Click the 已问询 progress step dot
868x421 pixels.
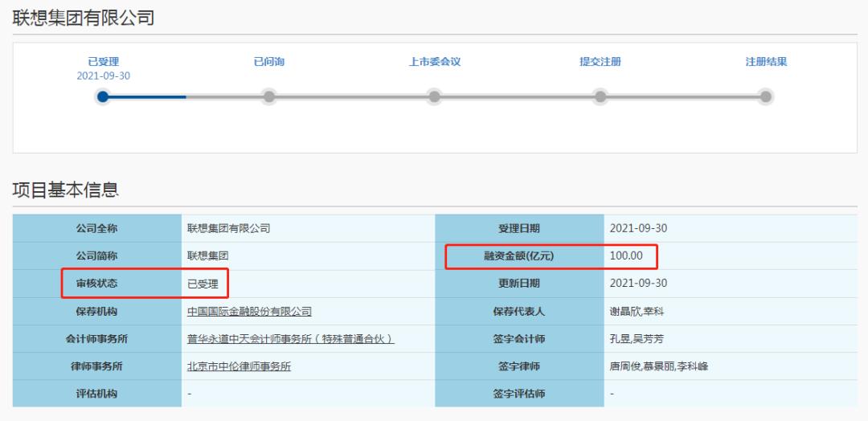coord(269,96)
